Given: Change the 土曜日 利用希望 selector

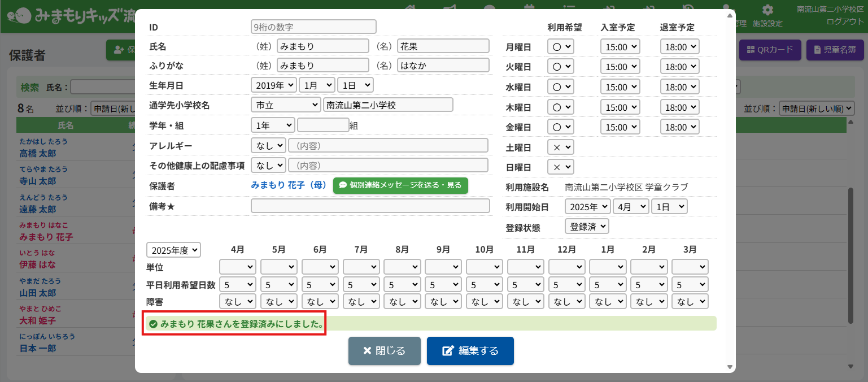Looking at the screenshot, I should [560, 147].
